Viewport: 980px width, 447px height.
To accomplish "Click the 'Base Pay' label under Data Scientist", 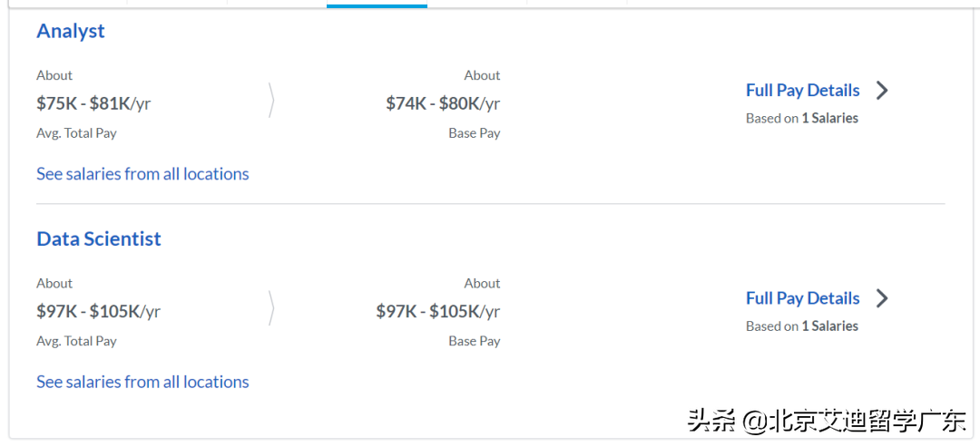I will [474, 341].
